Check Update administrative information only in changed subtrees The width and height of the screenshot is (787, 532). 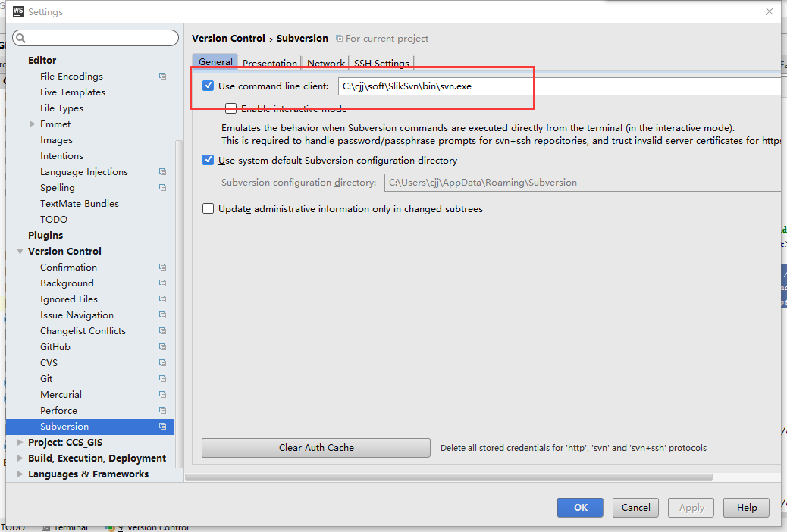click(x=209, y=208)
